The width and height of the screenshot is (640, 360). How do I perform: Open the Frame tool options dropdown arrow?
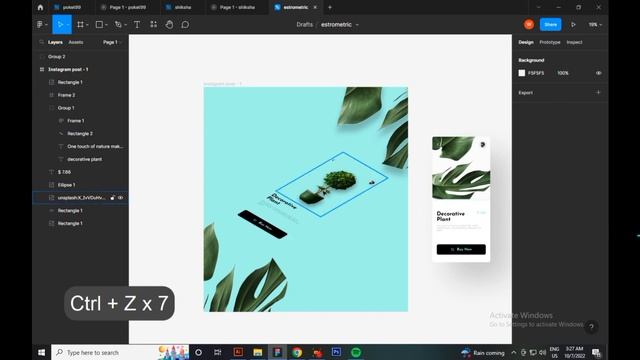point(87,25)
